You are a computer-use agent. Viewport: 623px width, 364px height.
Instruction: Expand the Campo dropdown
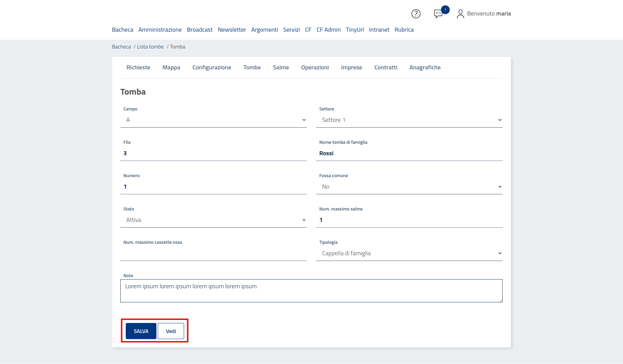click(x=213, y=120)
